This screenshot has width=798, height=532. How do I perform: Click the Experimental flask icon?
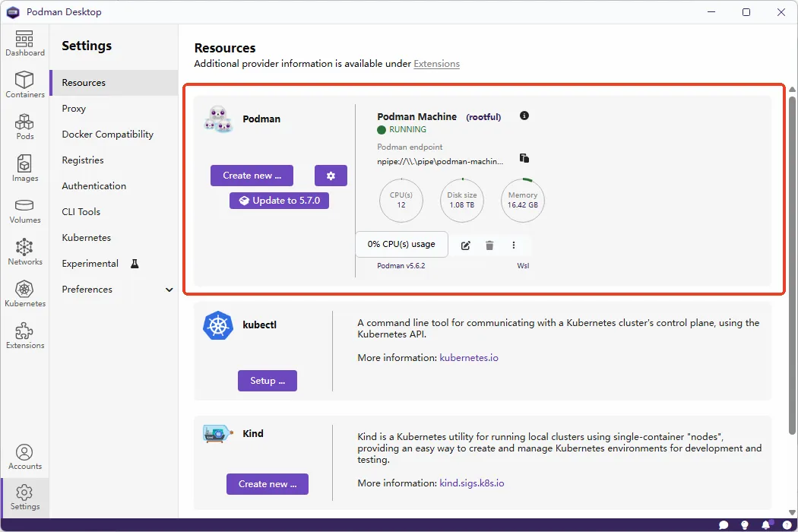(135, 264)
